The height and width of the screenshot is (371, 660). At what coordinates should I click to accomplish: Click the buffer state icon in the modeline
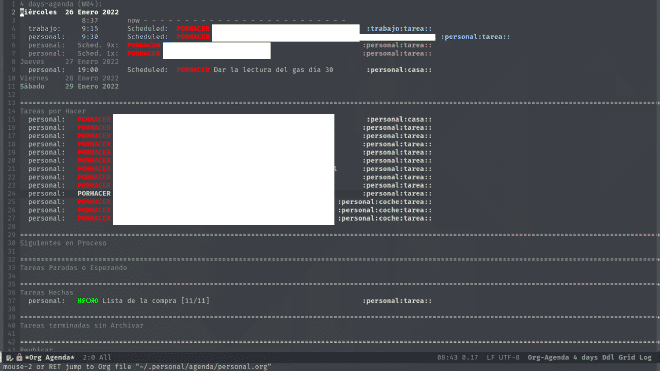click(x=10, y=358)
